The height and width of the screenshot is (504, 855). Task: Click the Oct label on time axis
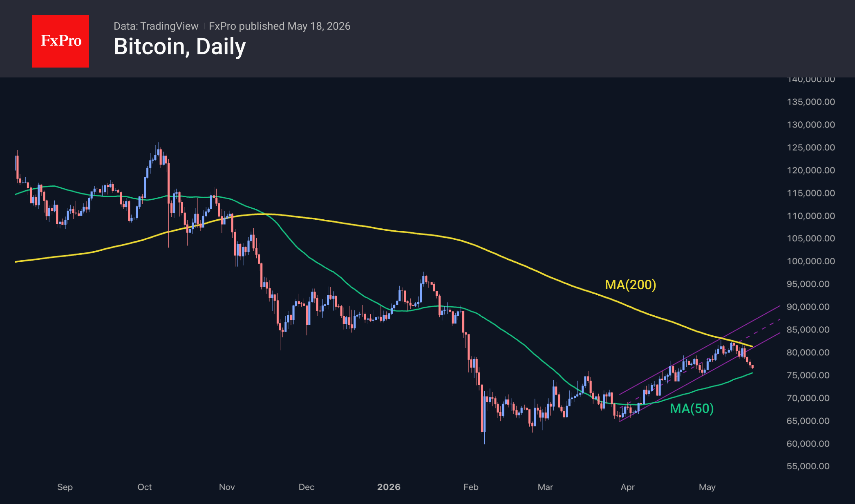click(145, 487)
